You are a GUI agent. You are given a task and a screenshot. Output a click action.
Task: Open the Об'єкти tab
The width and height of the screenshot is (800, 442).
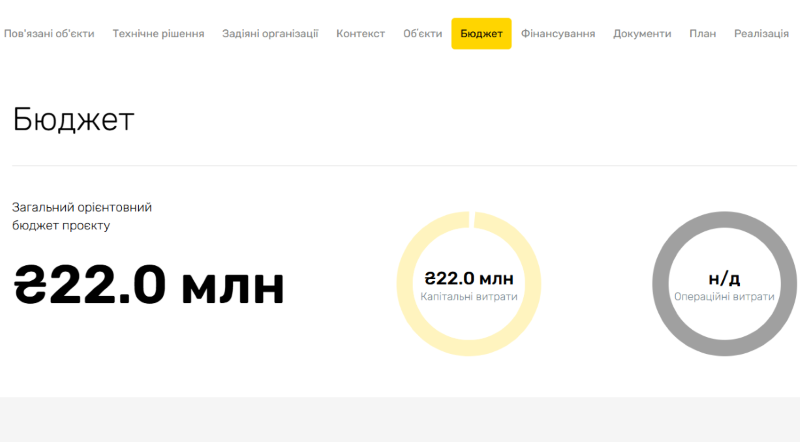[x=422, y=34]
